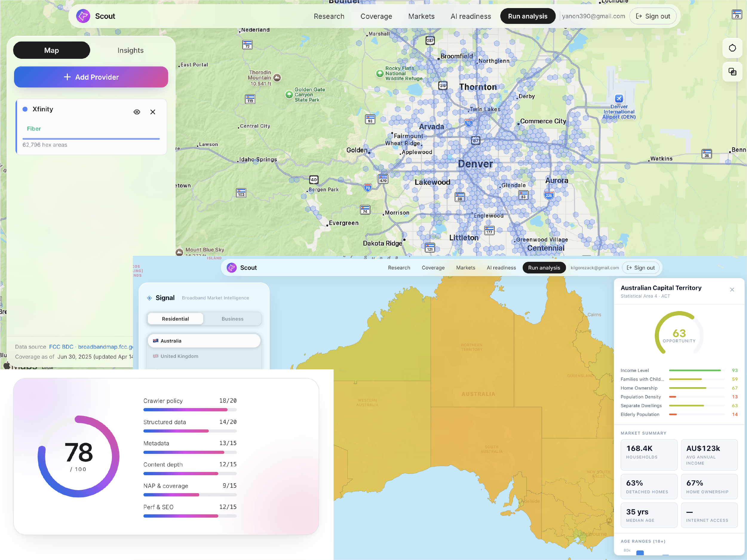Open the FCC BDC data source link
The width and height of the screenshot is (747, 560).
point(61,347)
